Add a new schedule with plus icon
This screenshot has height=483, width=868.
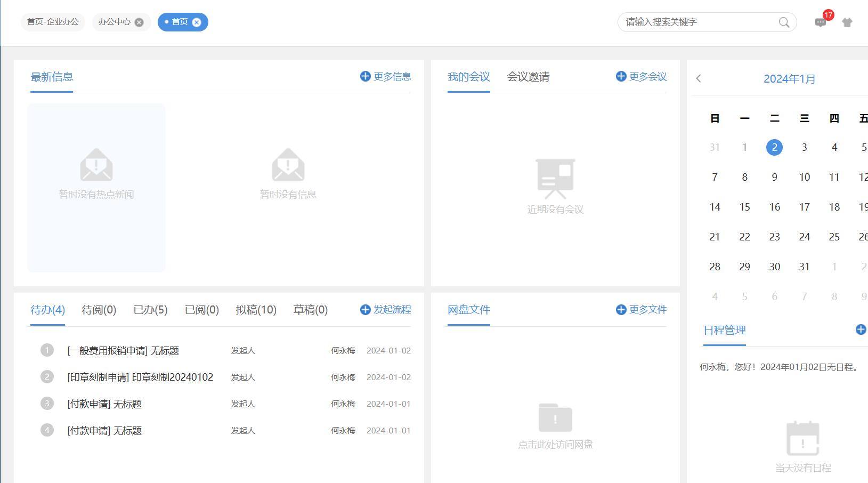pyautogui.click(x=860, y=329)
